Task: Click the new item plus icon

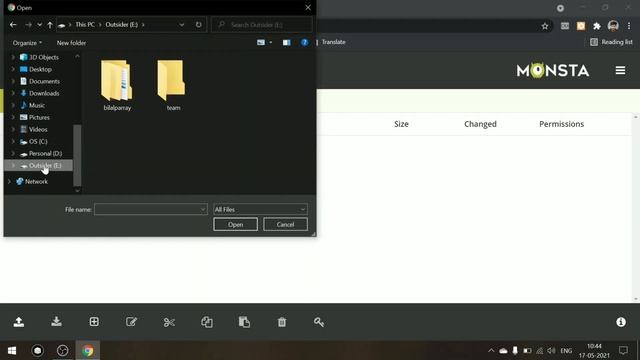Action: [94, 322]
